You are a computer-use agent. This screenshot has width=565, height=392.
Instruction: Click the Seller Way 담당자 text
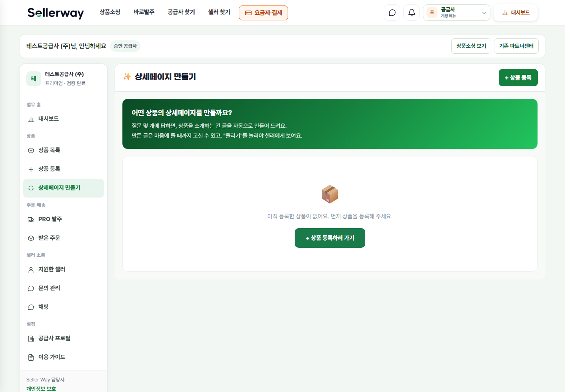point(46,379)
